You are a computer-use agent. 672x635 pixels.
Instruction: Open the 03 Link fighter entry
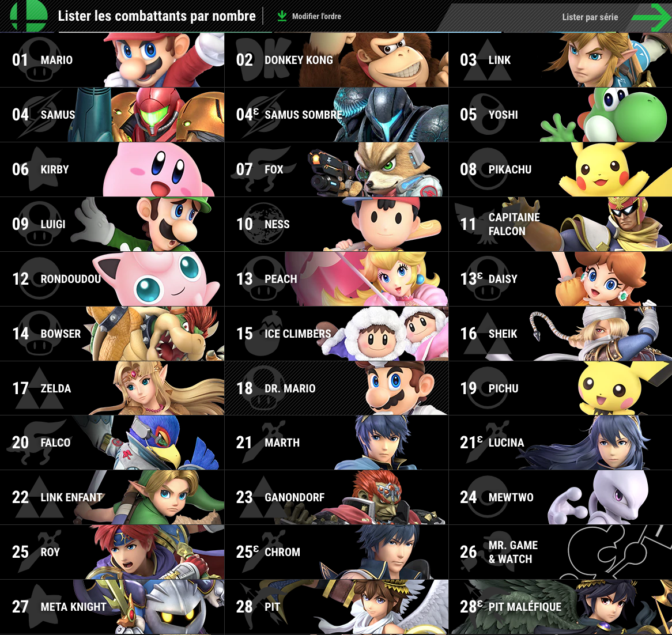561,60
